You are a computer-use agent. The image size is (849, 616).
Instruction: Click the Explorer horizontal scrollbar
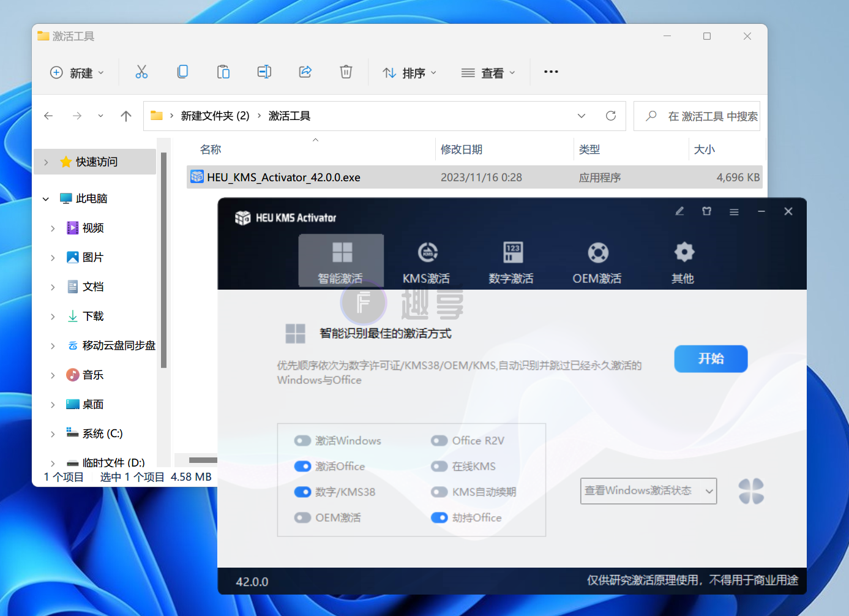point(203,460)
